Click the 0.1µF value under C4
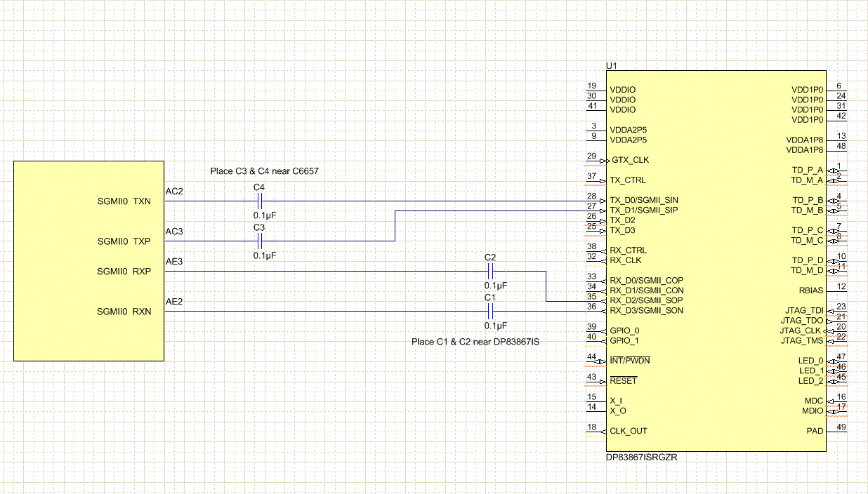Image resolution: width=868 pixels, height=494 pixels. point(265,215)
